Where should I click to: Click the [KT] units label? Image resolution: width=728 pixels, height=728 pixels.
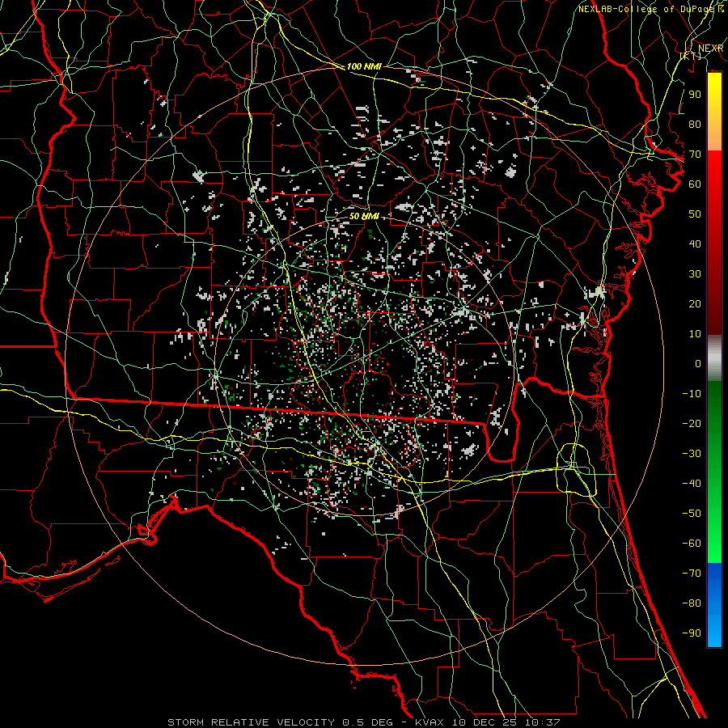pos(691,56)
